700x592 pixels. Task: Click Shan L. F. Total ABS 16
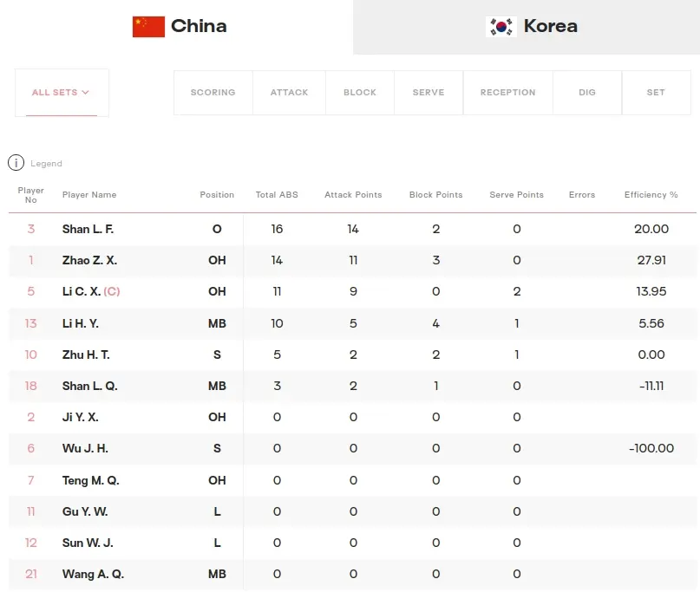click(277, 229)
